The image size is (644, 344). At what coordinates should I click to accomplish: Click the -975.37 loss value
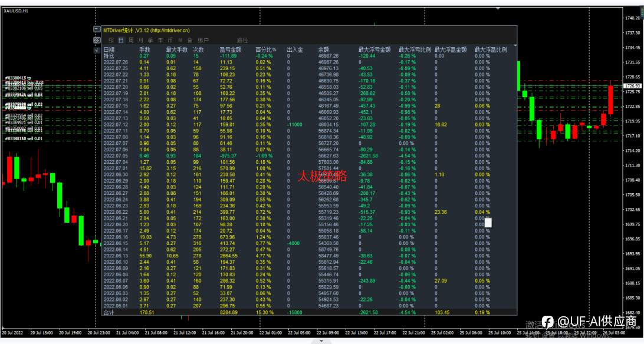(228, 156)
